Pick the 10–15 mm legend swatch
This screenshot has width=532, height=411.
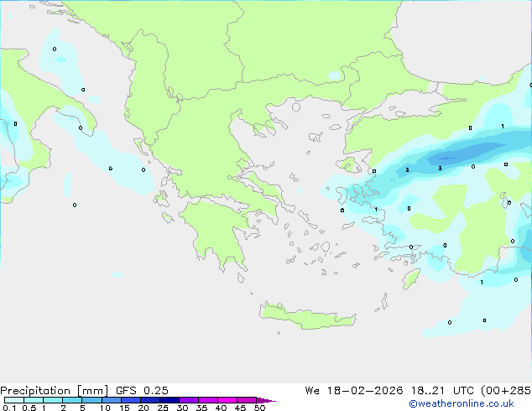[111, 400]
